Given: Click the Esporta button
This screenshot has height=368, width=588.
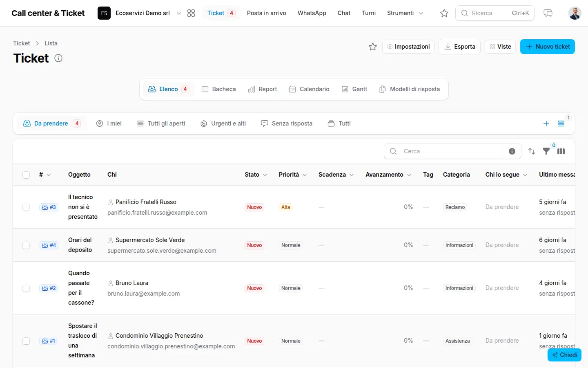Looking at the screenshot, I should (x=459, y=47).
